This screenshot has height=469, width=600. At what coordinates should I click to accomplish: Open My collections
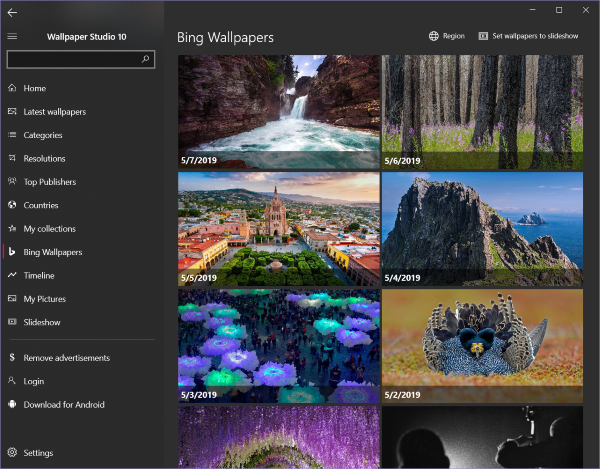(50, 229)
